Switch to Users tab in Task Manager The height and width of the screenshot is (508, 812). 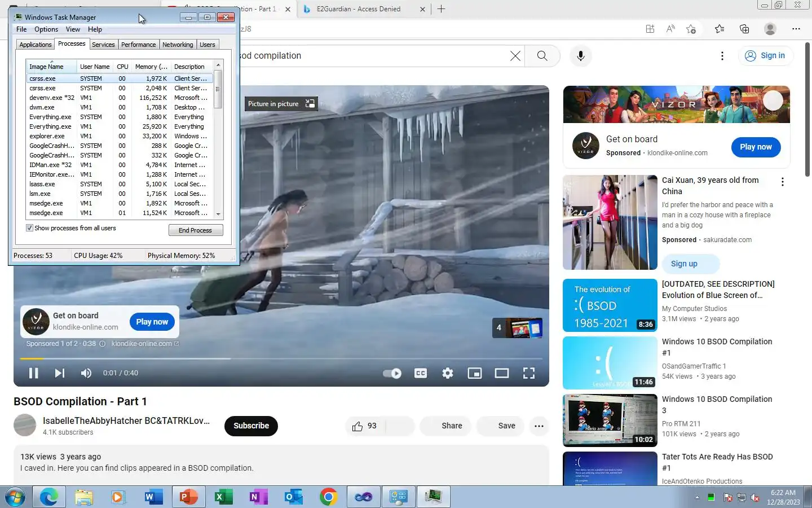pos(208,45)
